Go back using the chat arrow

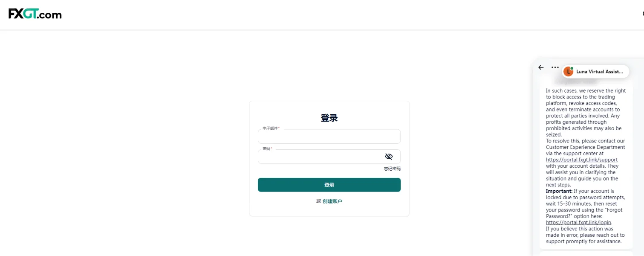click(x=541, y=67)
